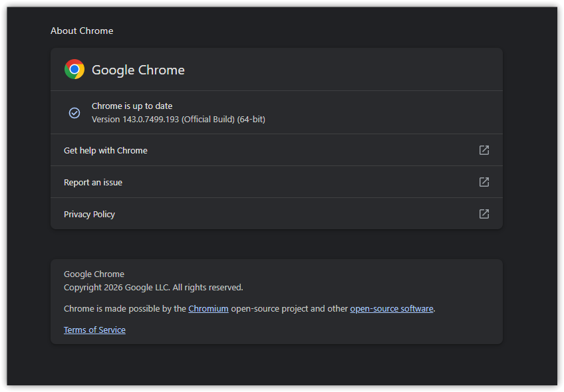The image size is (564, 392).
Task: Click the up-to-date checkmark icon
Action: [x=74, y=113]
